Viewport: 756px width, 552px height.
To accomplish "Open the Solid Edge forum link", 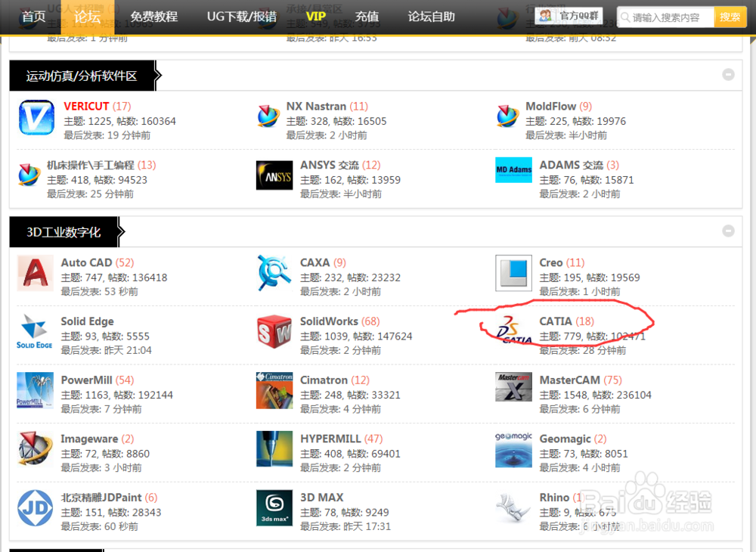I will click(87, 321).
